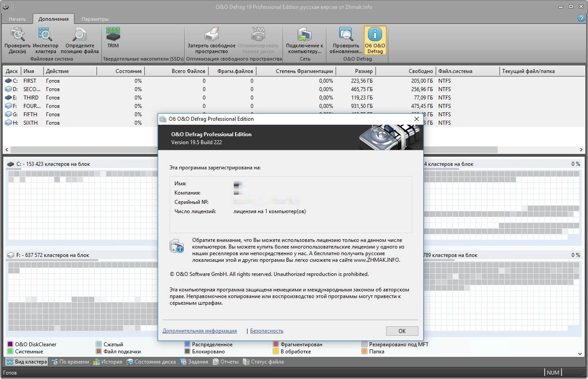Open the Состояние диска bottom tab

pos(151,362)
